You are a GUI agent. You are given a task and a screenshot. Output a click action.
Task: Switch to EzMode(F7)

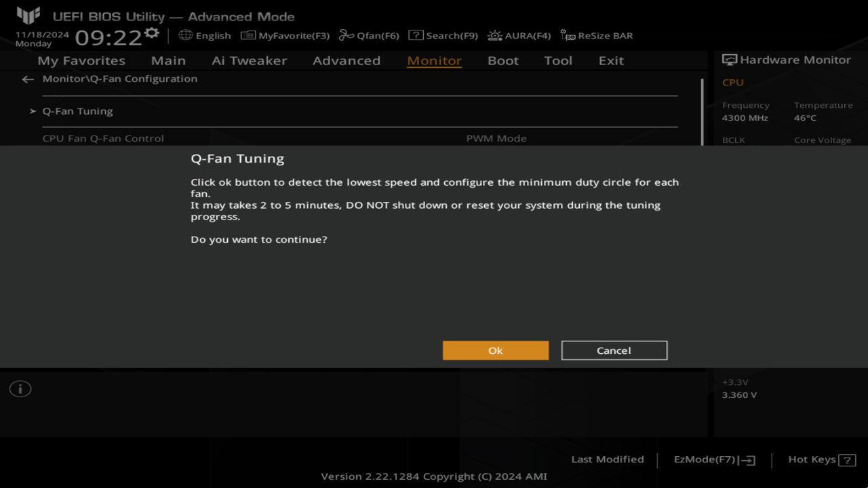pos(714,460)
